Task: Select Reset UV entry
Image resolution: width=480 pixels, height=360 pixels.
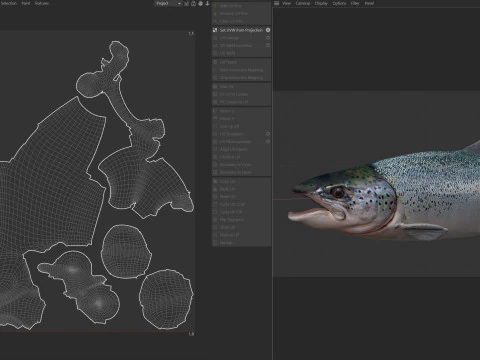Action: [x=242, y=196]
